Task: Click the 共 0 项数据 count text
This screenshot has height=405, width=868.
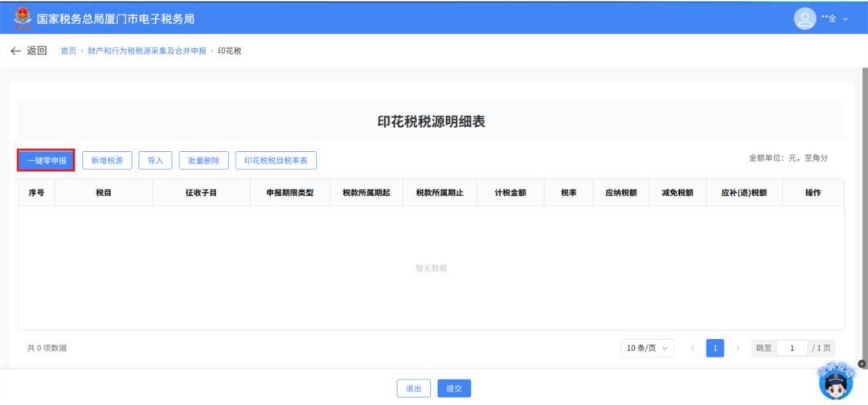Action: coord(47,348)
